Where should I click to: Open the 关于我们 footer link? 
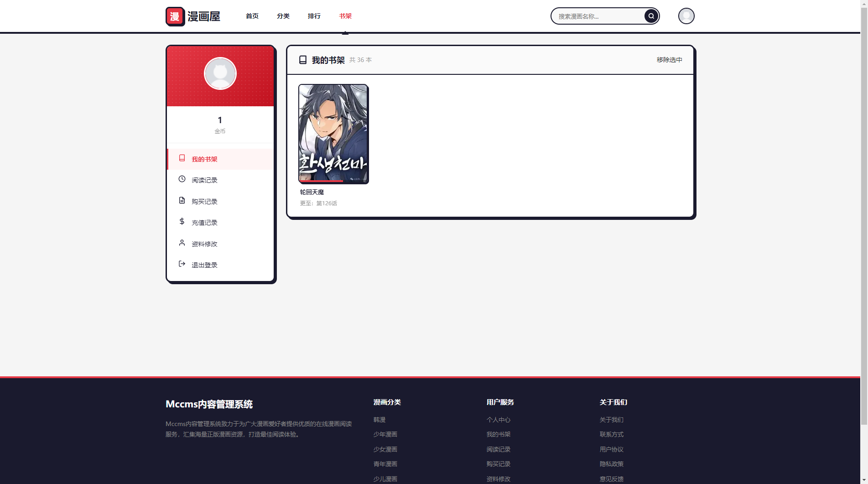coord(612,420)
